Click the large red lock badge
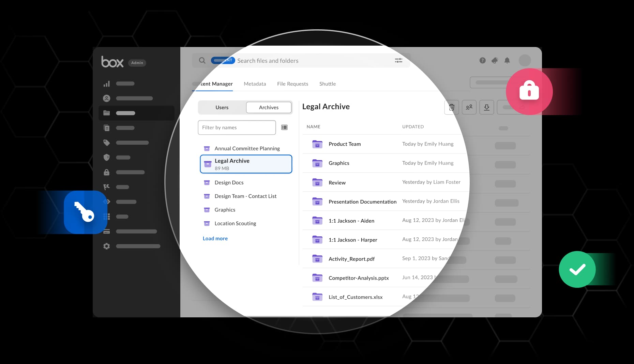 coord(529,92)
